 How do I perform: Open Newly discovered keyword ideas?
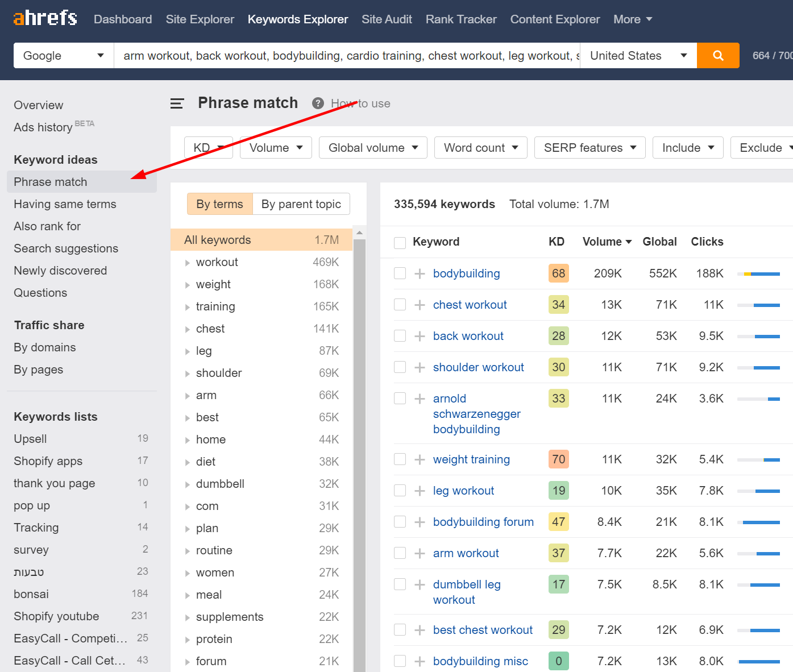coord(60,271)
